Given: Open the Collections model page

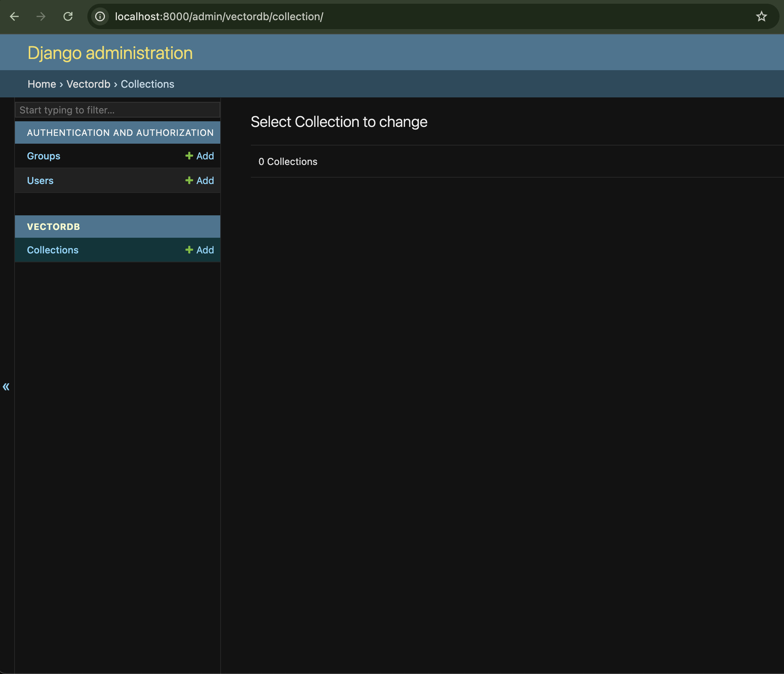Looking at the screenshot, I should point(53,250).
